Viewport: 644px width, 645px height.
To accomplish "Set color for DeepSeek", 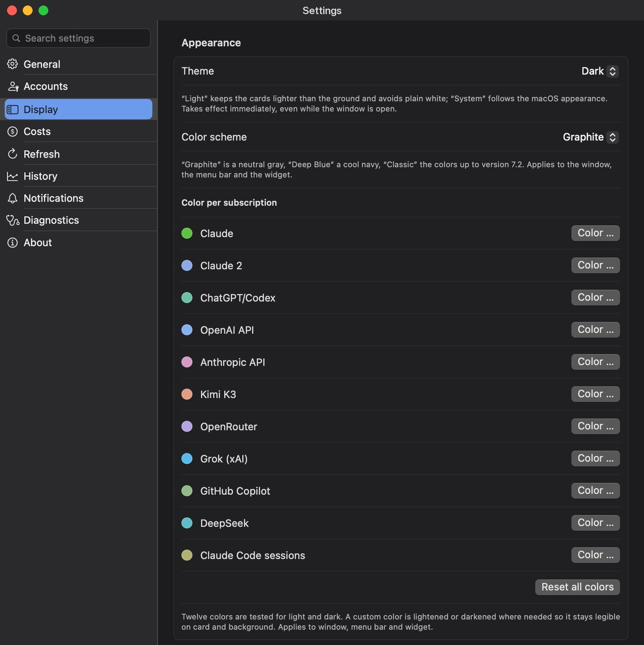I will pyautogui.click(x=595, y=522).
